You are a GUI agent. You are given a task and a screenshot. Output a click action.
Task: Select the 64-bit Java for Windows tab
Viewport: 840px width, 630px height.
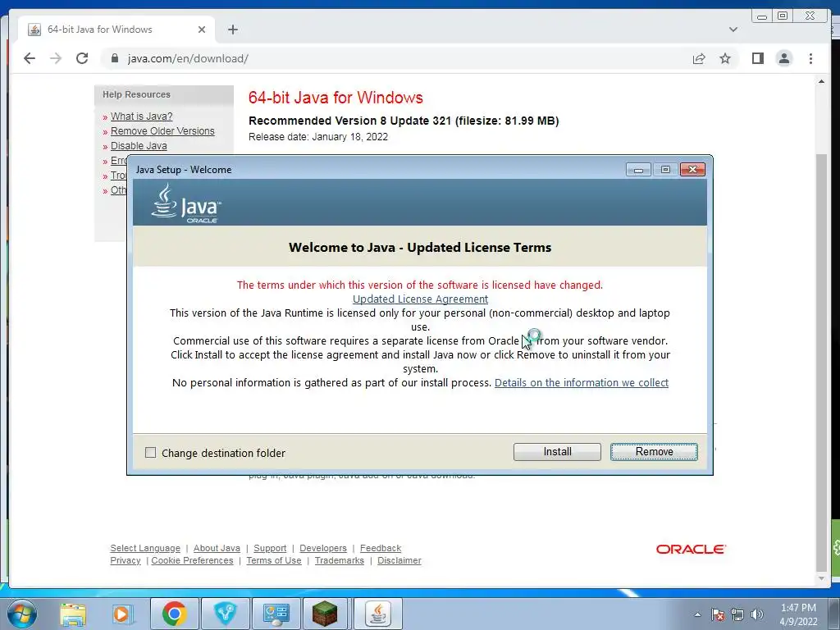tap(116, 30)
